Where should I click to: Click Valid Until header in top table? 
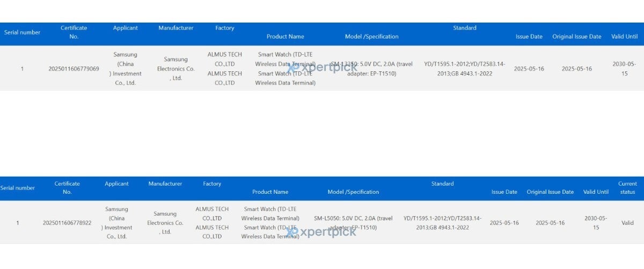[624, 37]
